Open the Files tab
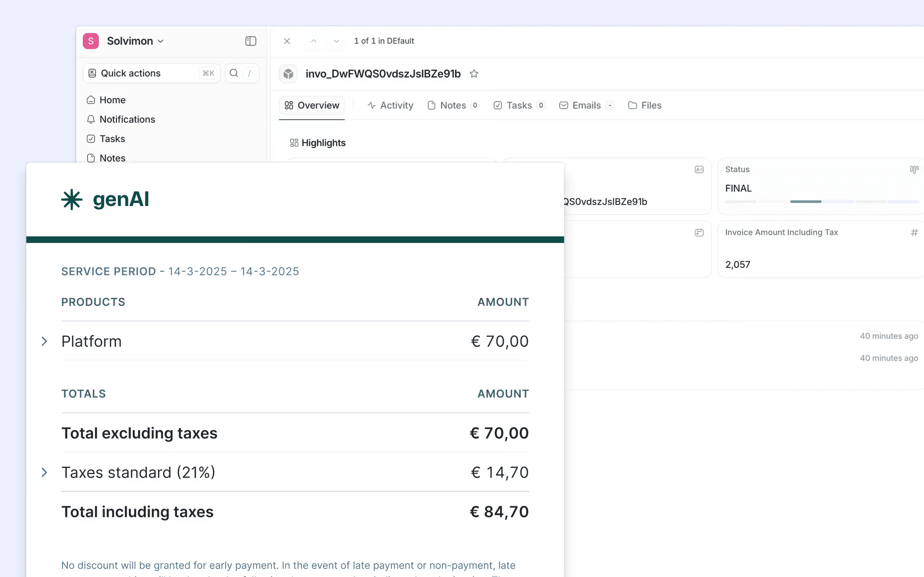The height and width of the screenshot is (577, 924). click(x=645, y=105)
